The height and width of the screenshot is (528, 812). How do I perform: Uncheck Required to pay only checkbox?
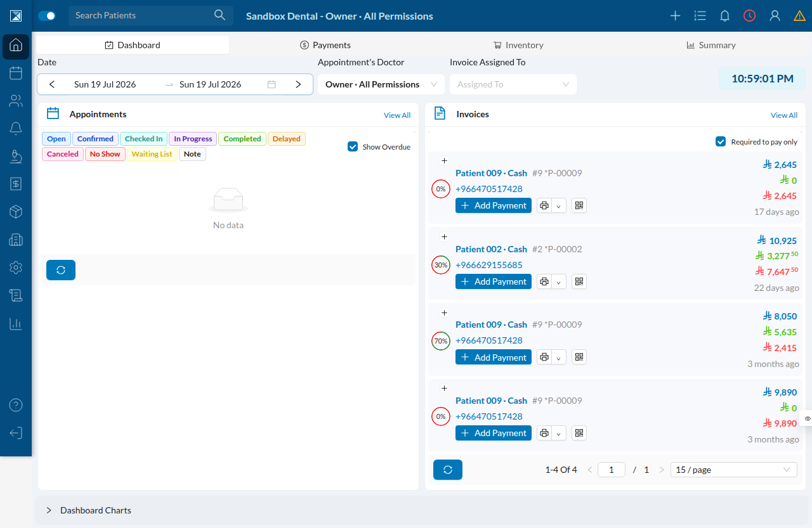721,141
